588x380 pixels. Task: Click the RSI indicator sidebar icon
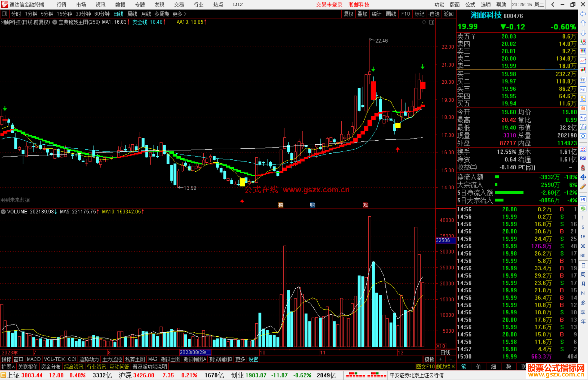click(x=583, y=158)
